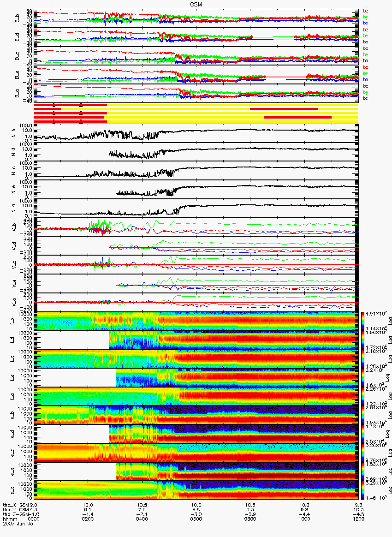This screenshot has width=392, height=537.
Task: Click the i_e ion spectrogram label
Action: click(x=12, y=378)
